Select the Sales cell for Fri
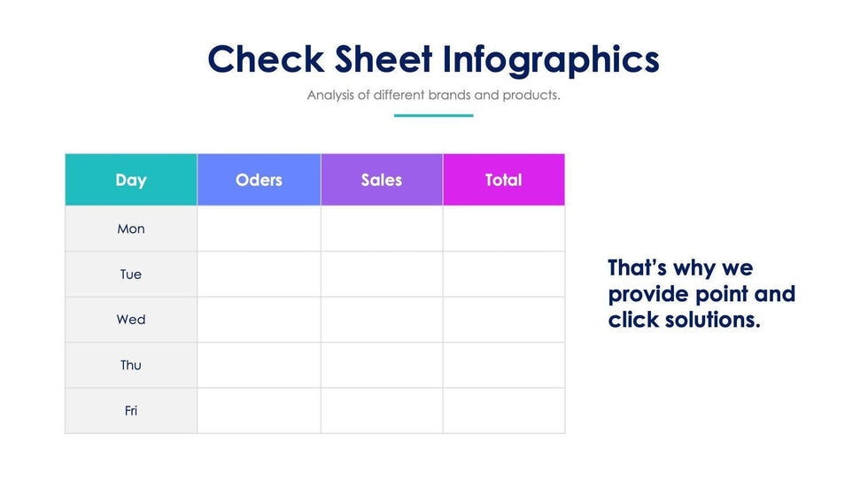 click(382, 411)
